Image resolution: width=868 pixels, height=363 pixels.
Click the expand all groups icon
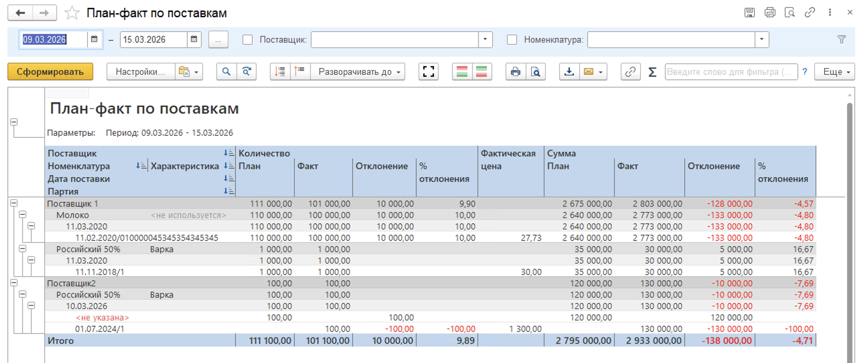point(280,71)
